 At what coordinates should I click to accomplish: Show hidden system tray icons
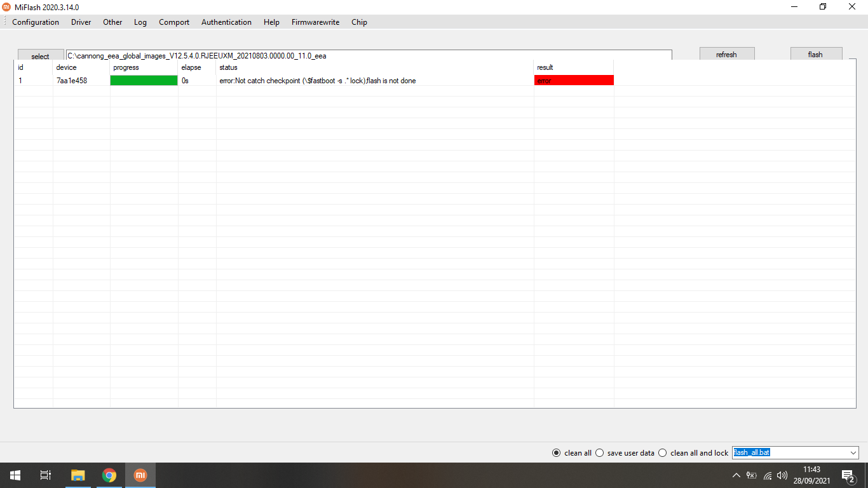click(x=736, y=475)
